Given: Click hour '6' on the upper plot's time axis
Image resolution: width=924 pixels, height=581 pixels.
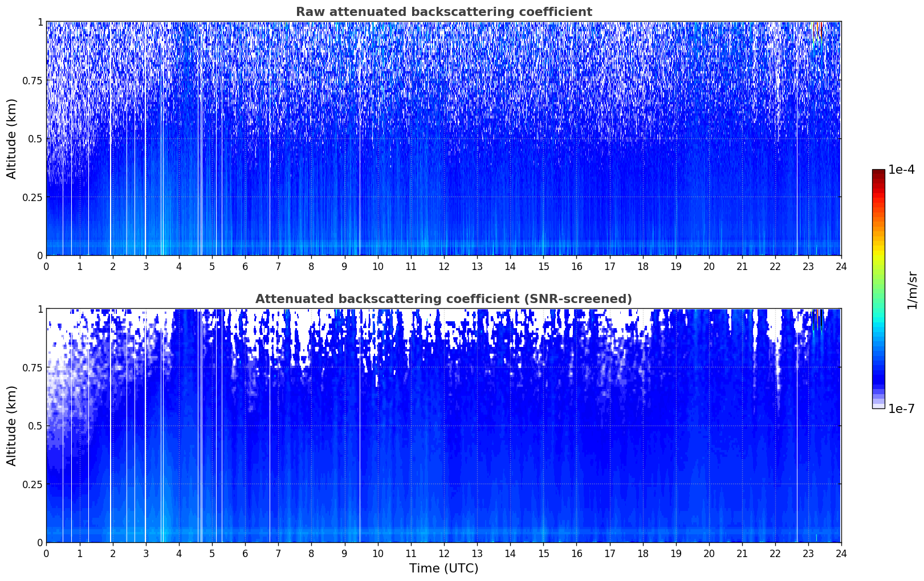Looking at the screenshot, I should point(245,266).
